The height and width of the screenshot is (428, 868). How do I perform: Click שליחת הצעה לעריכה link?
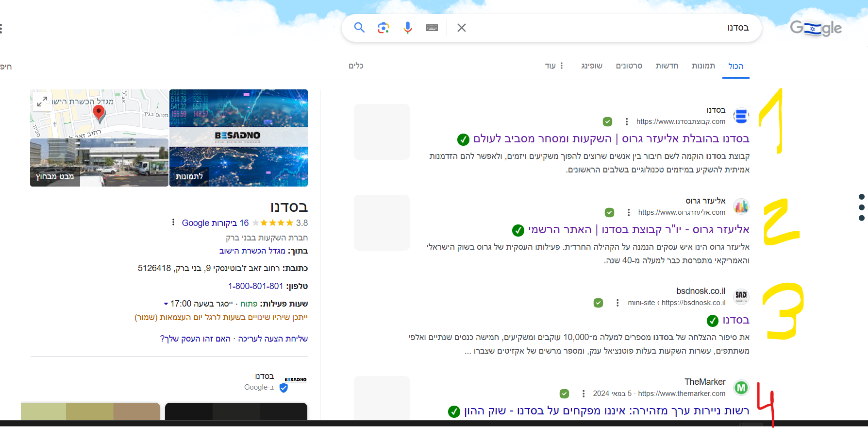coord(273,339)
